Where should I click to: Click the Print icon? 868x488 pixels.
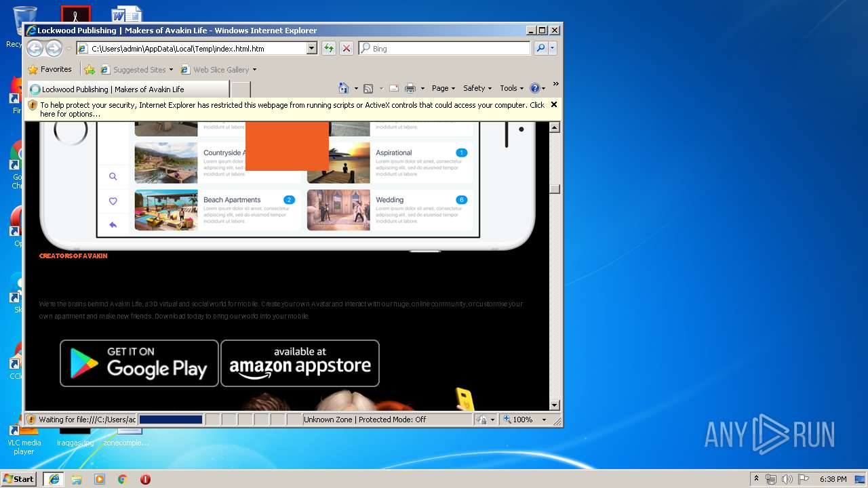(410, 88)
